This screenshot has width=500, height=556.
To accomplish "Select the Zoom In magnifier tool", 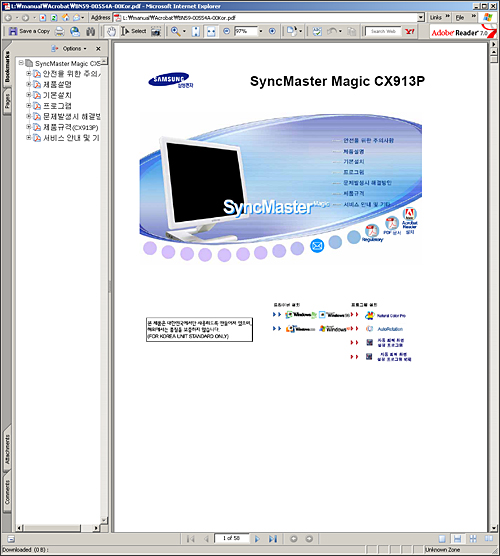I will tap(176, 31).
